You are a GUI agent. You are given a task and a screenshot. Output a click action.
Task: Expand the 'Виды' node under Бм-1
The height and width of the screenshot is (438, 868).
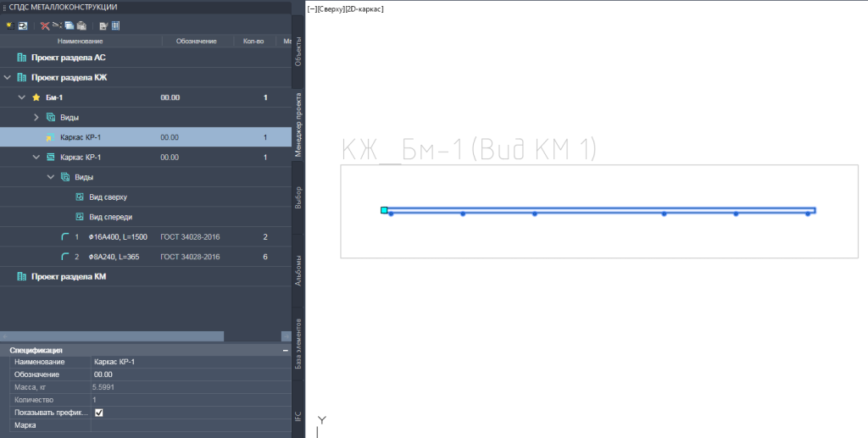[x=36, y=117]
